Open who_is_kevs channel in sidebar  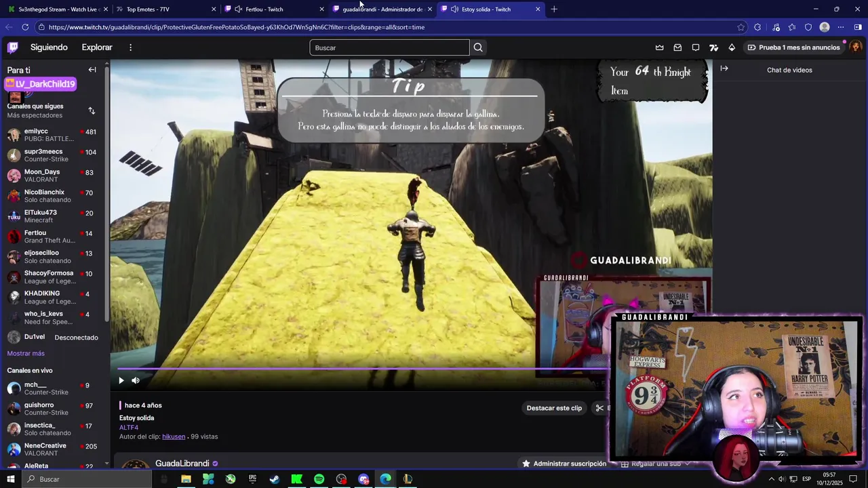click(53, 318)
